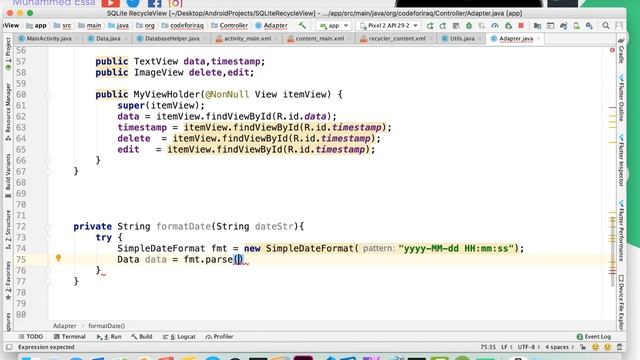The image size is (640, 360).
Task: Click the happy smiley feedback icon
Action: [596, 347]
